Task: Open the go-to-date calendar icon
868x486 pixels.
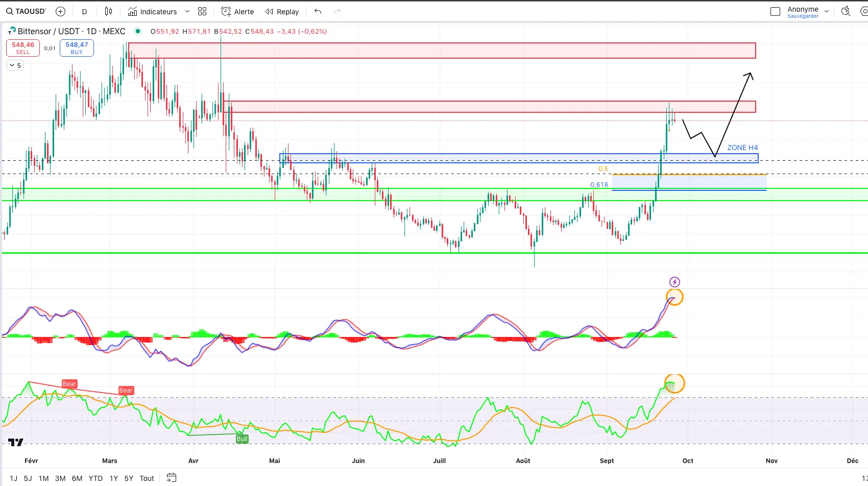Action: pyautogui.click(x=172, y=478)
